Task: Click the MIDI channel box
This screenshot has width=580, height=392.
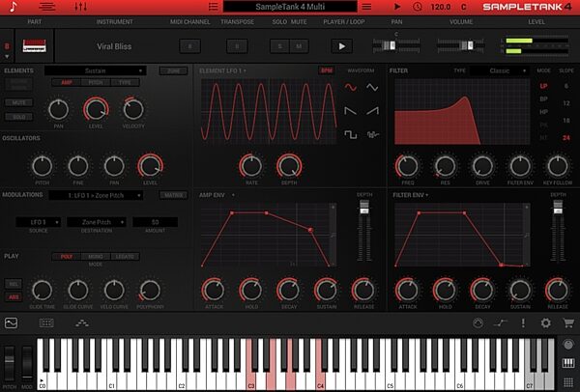Action: pos(190,46)
